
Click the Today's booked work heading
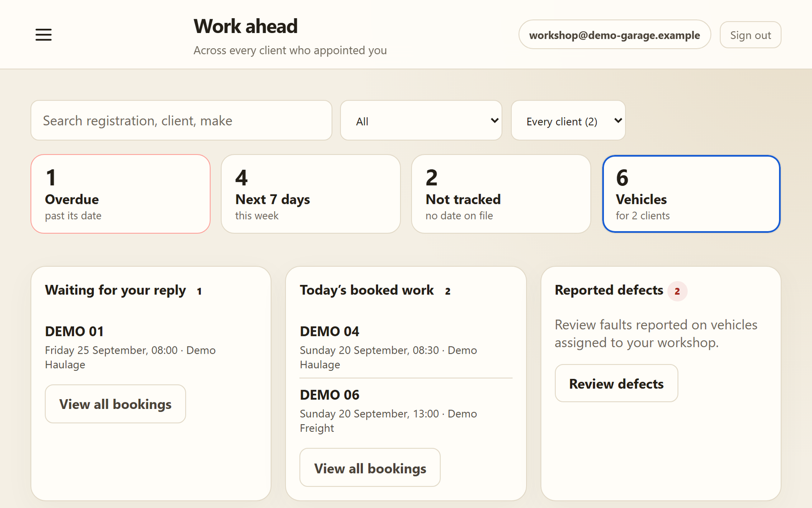pos(367,290)
